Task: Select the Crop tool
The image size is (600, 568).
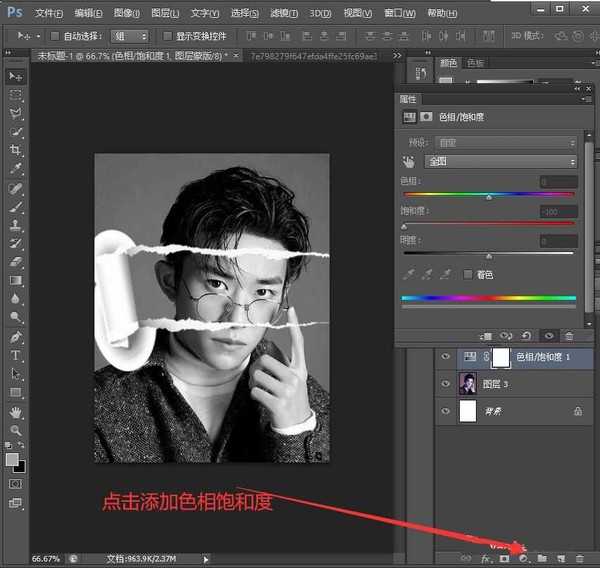Action: (x=16, y=150)
